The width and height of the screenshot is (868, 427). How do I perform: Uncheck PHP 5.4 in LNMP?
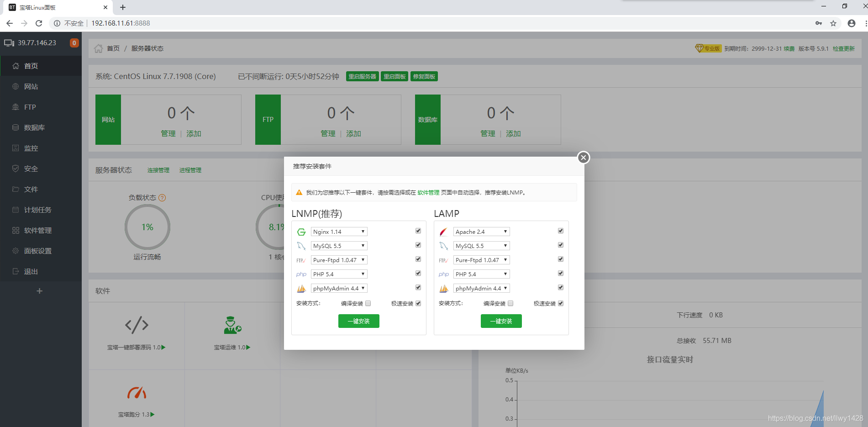click(x=418, y=274)
